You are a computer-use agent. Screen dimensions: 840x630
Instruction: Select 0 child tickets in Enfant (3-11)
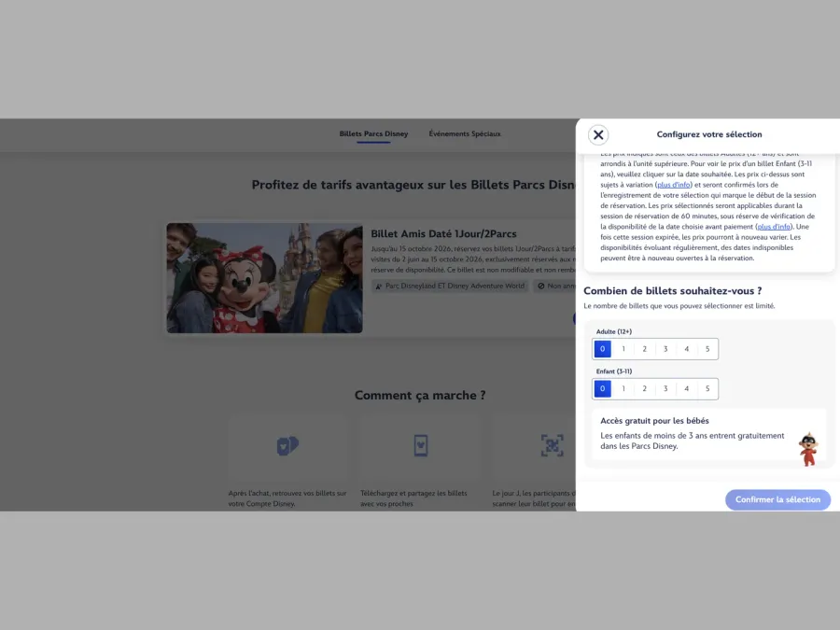click(602, 388)
